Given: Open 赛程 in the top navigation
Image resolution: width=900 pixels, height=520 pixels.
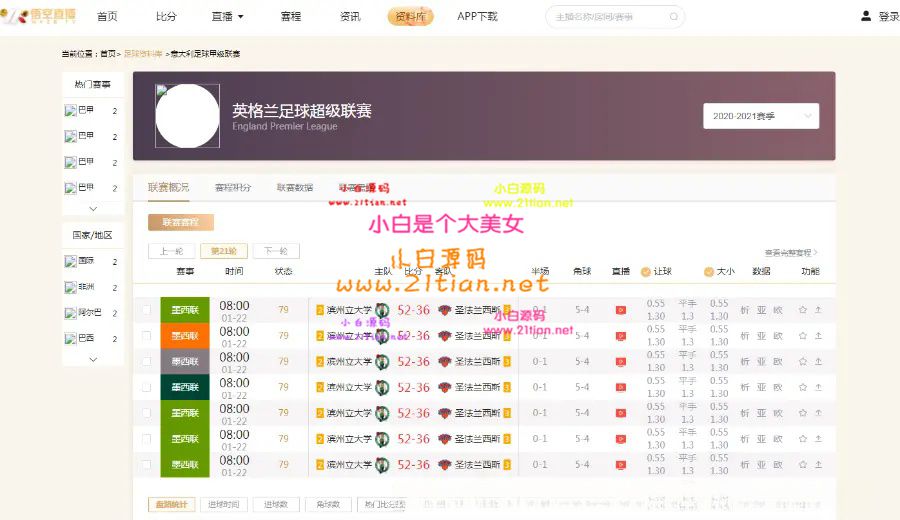Looking at the screenshot, I should [291, 17].
